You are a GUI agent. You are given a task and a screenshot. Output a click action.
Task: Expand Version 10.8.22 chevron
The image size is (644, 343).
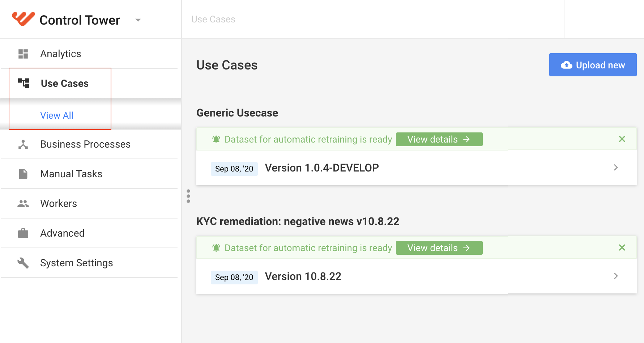[x=616, y=276]
